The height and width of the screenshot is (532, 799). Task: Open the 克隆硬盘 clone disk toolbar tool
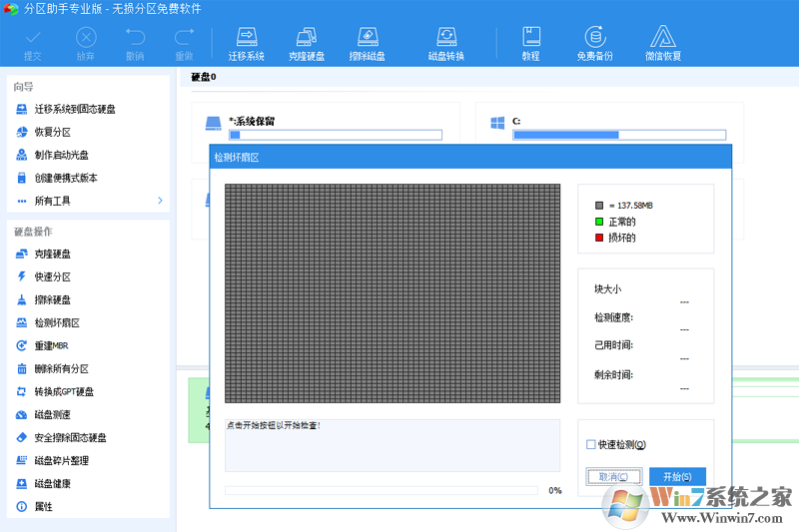pyautogui.click(x=307, y=44)
